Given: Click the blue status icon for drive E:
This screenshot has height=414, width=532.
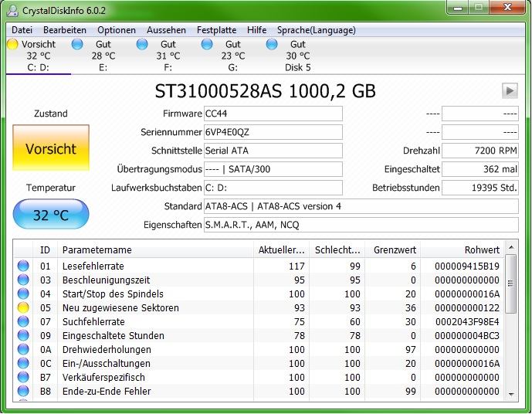Looking at the screenshot, I should (77, 44).
